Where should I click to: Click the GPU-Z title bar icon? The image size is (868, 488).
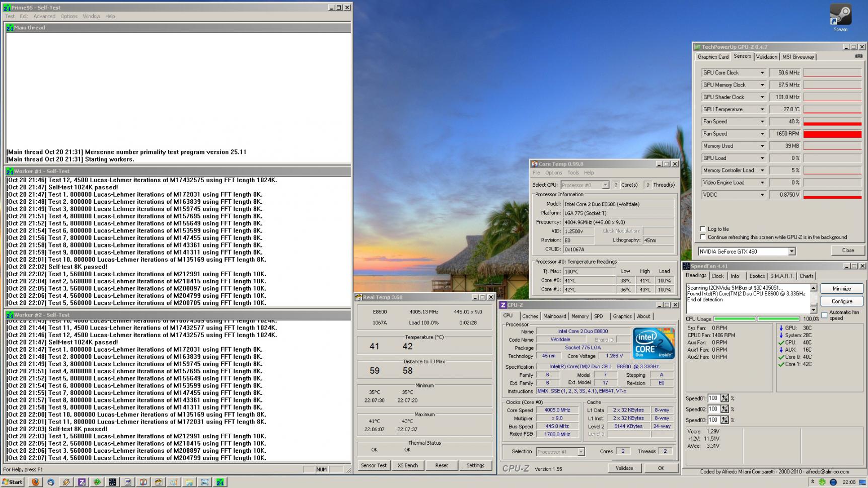click(x=697, y=47)
